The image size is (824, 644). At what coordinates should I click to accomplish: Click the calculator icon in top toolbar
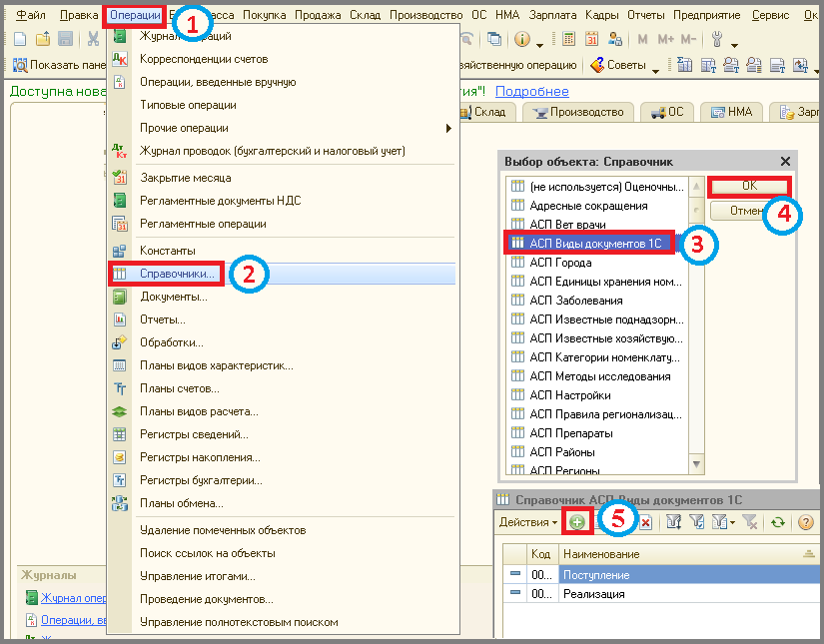(568, 39)
